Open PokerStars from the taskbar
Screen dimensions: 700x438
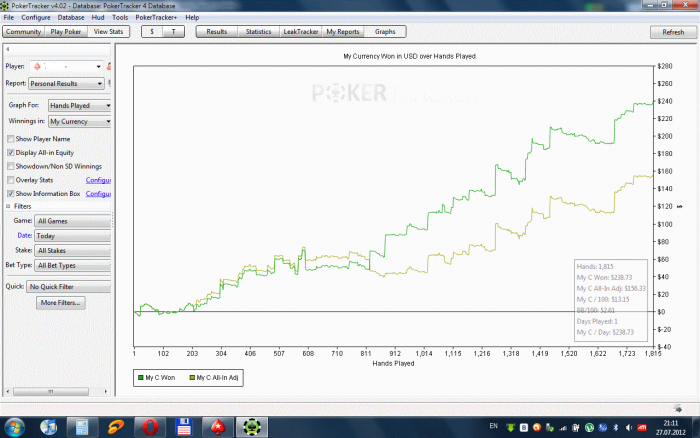click(218, 427)
